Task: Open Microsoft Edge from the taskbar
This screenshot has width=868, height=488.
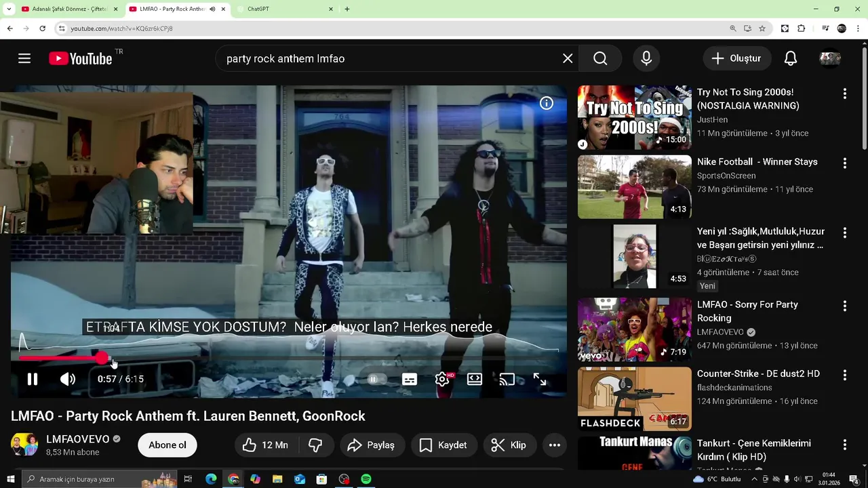Action: point(211,479)
